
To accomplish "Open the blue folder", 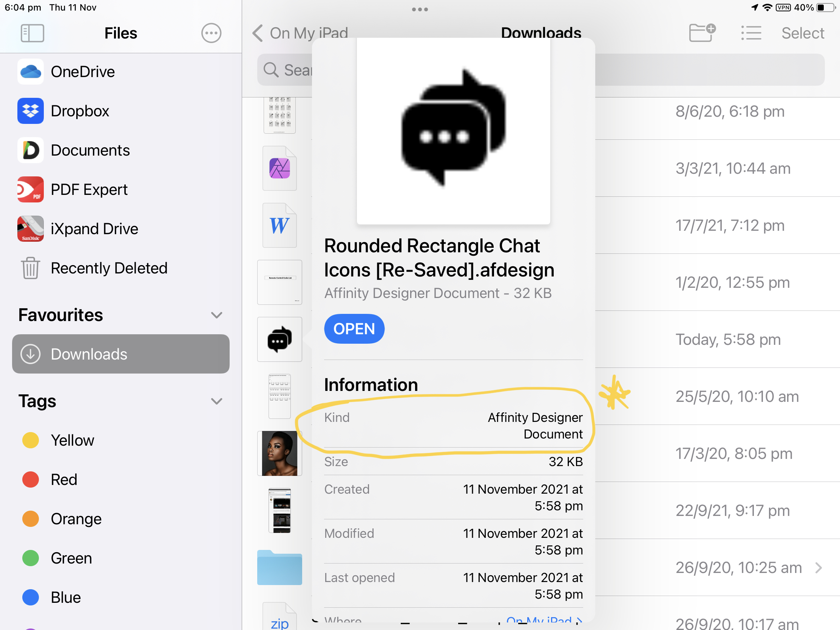I will 279,567.
